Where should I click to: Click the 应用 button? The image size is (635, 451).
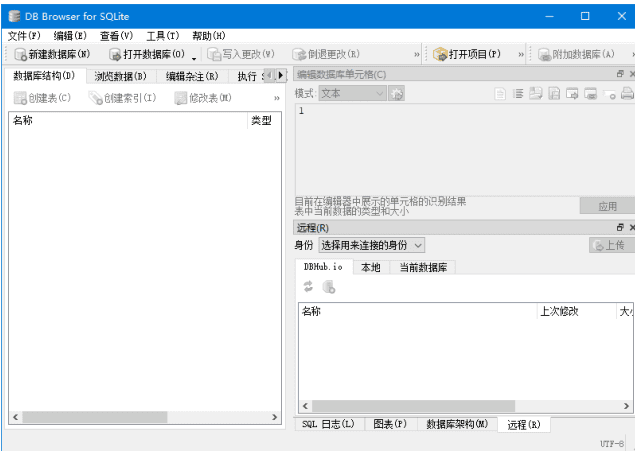click(x=607, y=206)
